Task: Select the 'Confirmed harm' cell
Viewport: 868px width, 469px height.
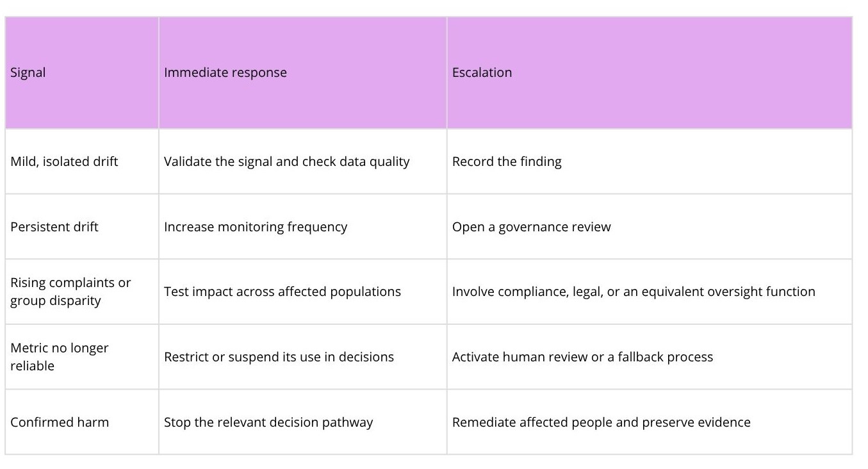Action: click(82, 422)
